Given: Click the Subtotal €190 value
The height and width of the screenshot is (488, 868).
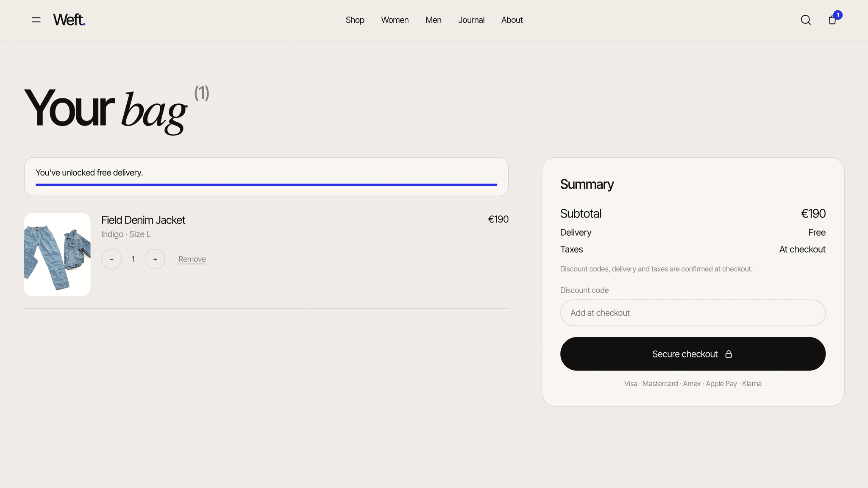Looking at the screenshot, I should point(813,214).
